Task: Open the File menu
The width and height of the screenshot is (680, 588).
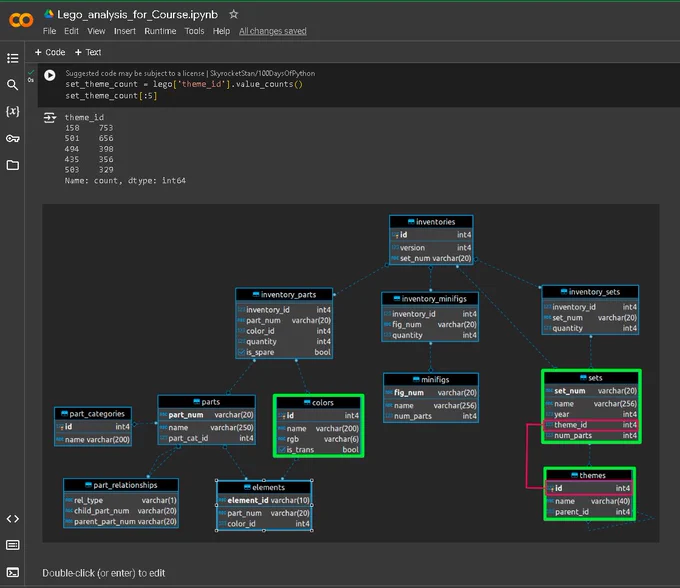Action: (x=49, y=31)
